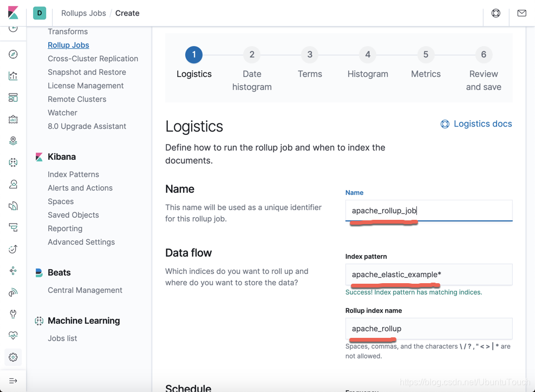
Task: Select step 1 Logistics
Action: click(194, 55)
